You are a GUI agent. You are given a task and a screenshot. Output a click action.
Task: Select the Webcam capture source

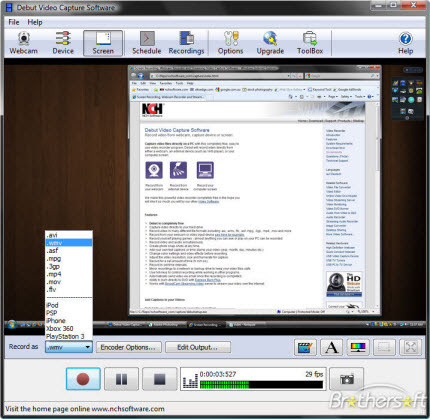click(23, 43)
